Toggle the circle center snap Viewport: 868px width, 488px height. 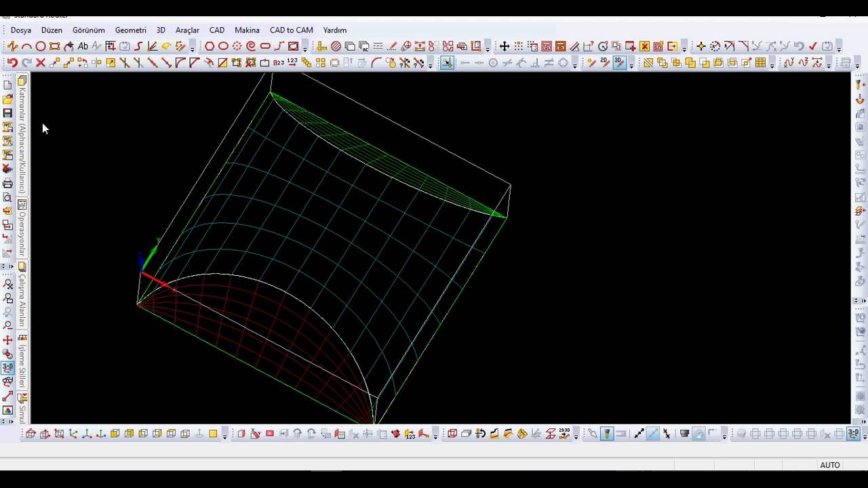(493, 62)
